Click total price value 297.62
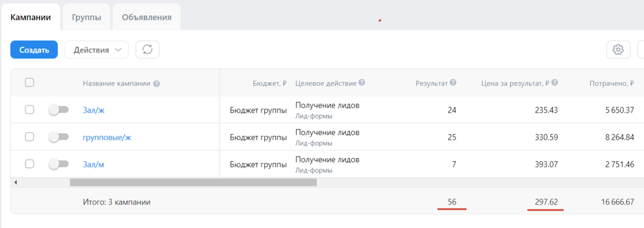The image size is (644, 228). click(x=546, y=202)
